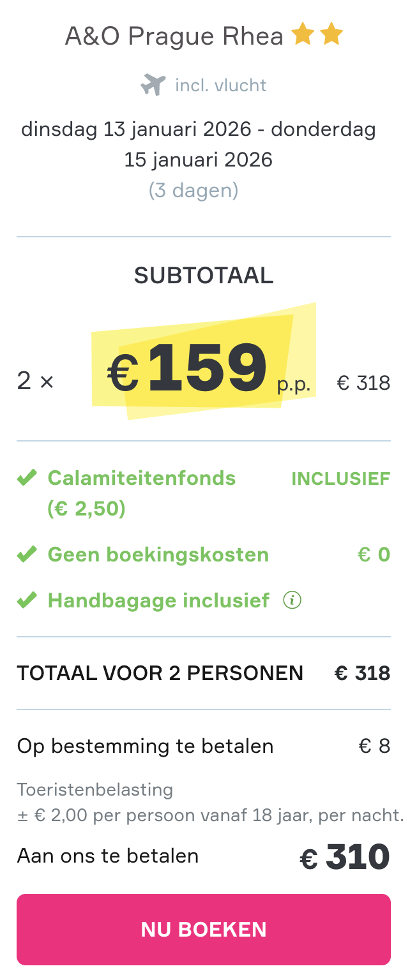Click the '(3 dagen)' duration indicator

point(194,190)
